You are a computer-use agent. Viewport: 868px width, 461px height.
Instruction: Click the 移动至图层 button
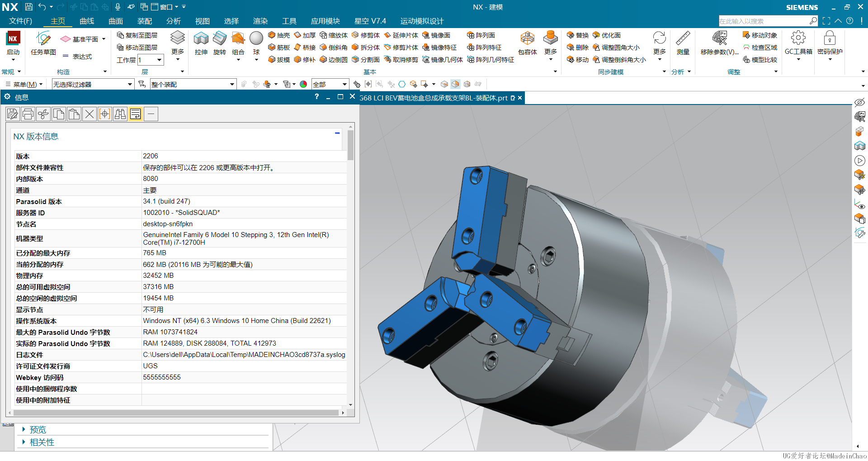click(137, 47)
